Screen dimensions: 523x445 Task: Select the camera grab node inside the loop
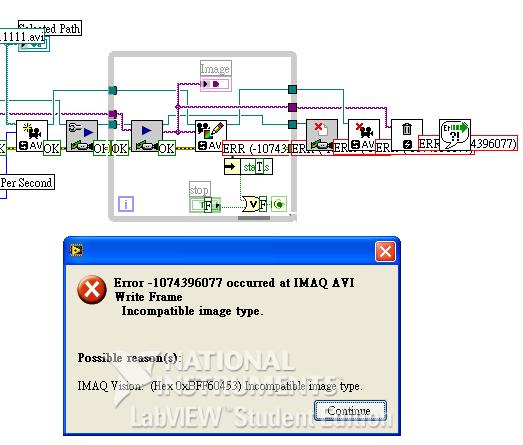pyautogui.click(x=147, y=136)
